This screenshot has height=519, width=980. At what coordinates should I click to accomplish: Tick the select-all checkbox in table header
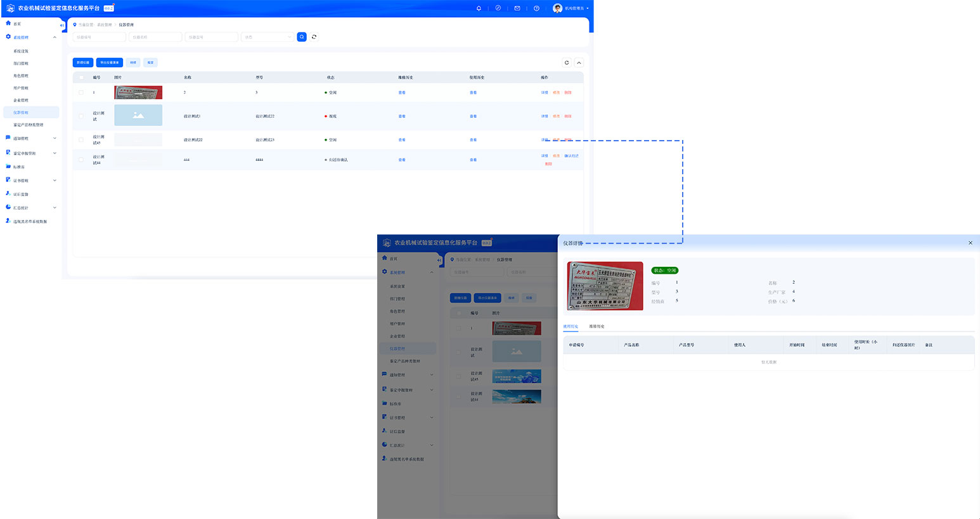click(81, 77)
